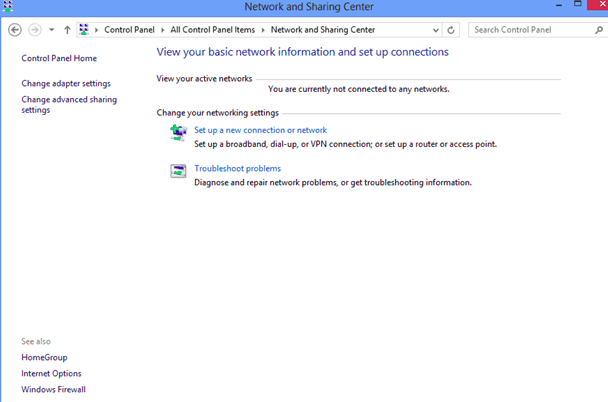Click Set up a new connection or network
Image resolution: width=608 pixels, height=402 pixels.
tap(261, 130)
